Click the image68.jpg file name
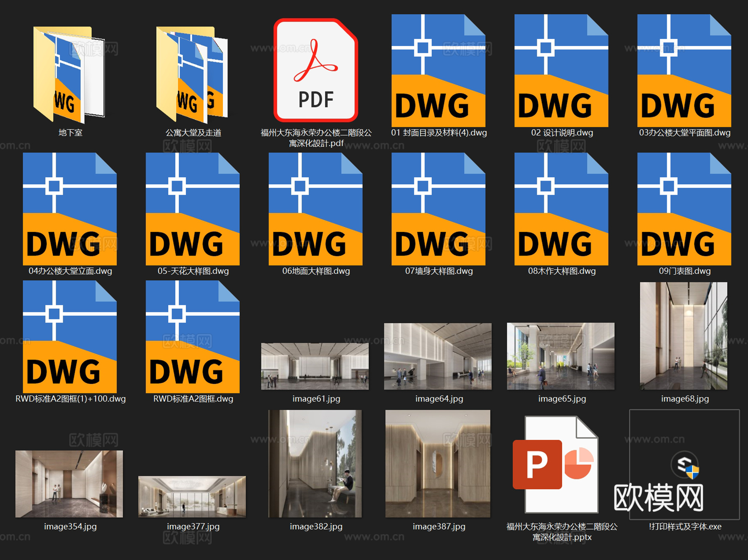This screenshot has width=748, height=560. (685, 399)
